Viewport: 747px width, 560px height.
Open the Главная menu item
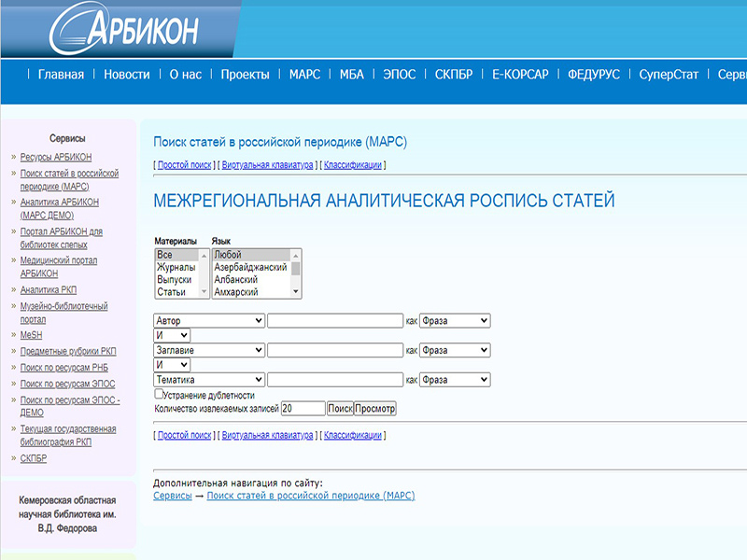pyautogui.click(x=61, y=75)
